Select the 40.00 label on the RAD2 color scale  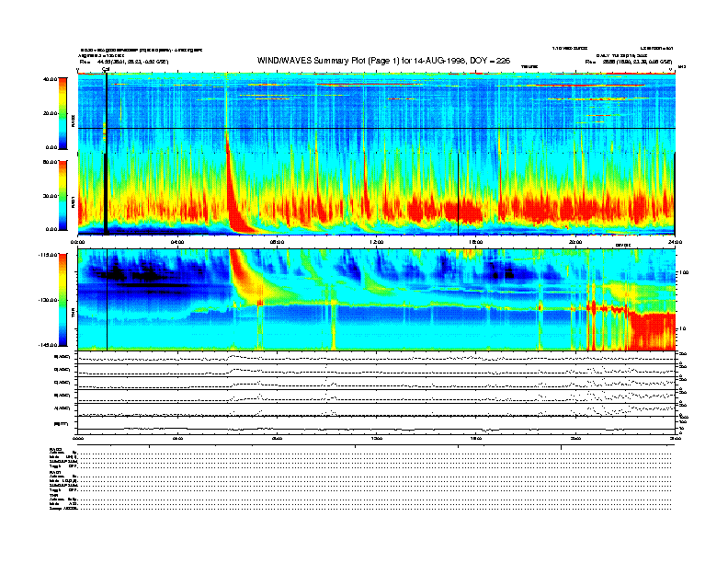[x=50, y=79]
